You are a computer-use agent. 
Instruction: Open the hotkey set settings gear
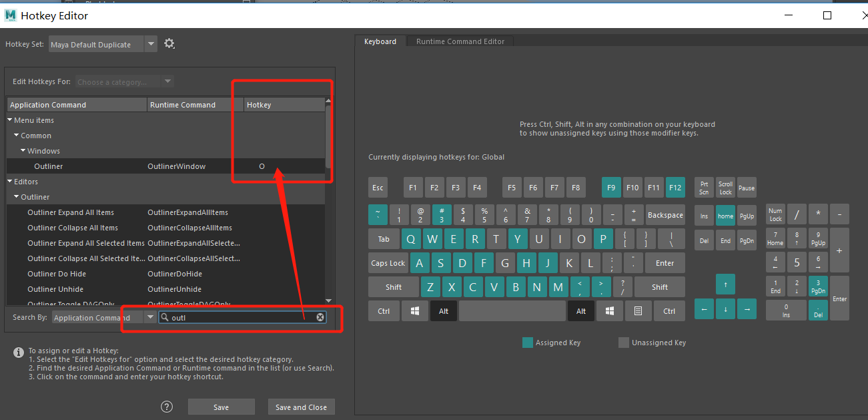click(169, 44)
